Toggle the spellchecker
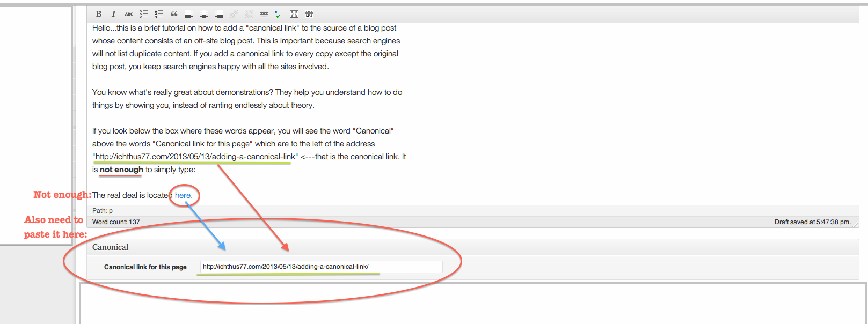Screen dimensions: 868x324 [x=279, y=14]
